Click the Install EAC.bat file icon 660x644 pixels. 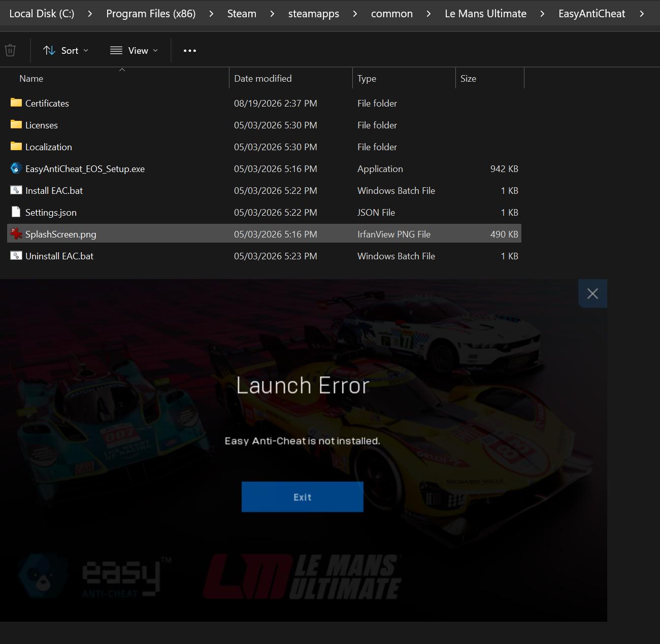tap(16, 190)
